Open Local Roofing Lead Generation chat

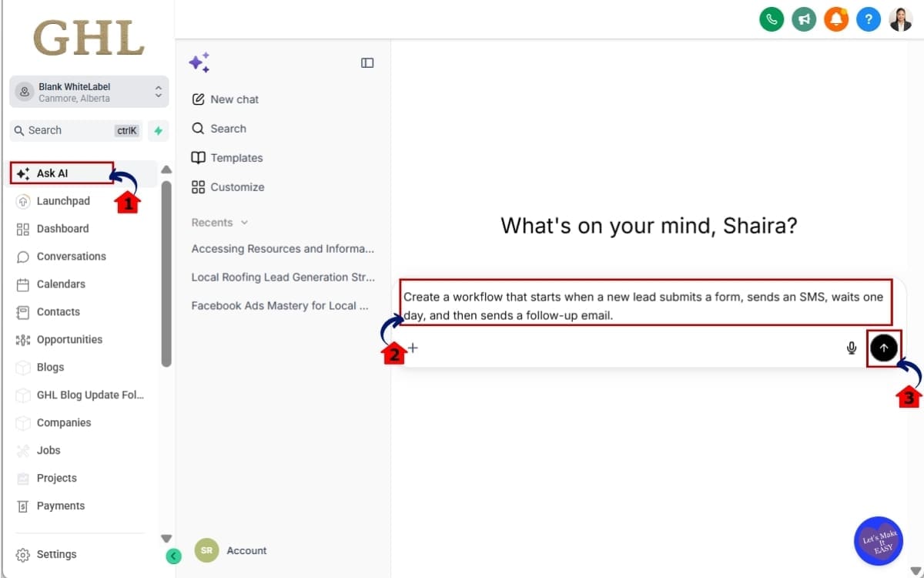coord(283,277)
